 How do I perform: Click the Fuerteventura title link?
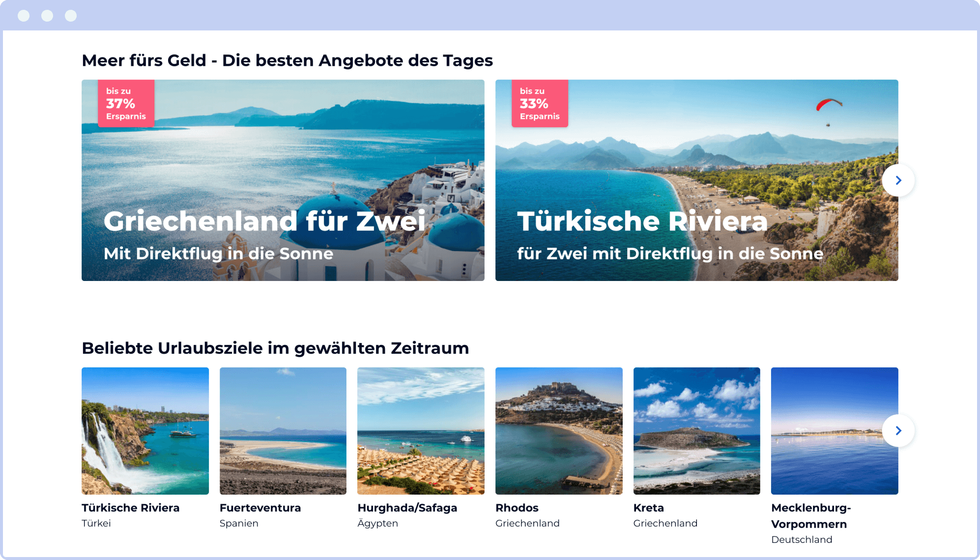(x=260, y=508)
